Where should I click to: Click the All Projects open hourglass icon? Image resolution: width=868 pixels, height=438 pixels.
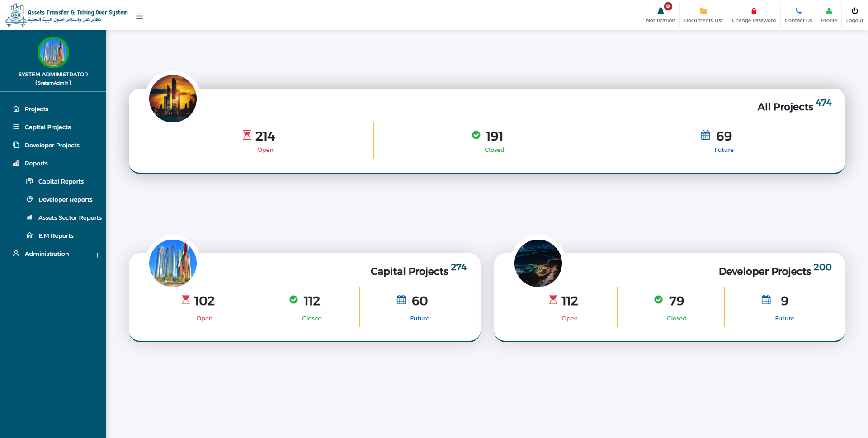247,135
